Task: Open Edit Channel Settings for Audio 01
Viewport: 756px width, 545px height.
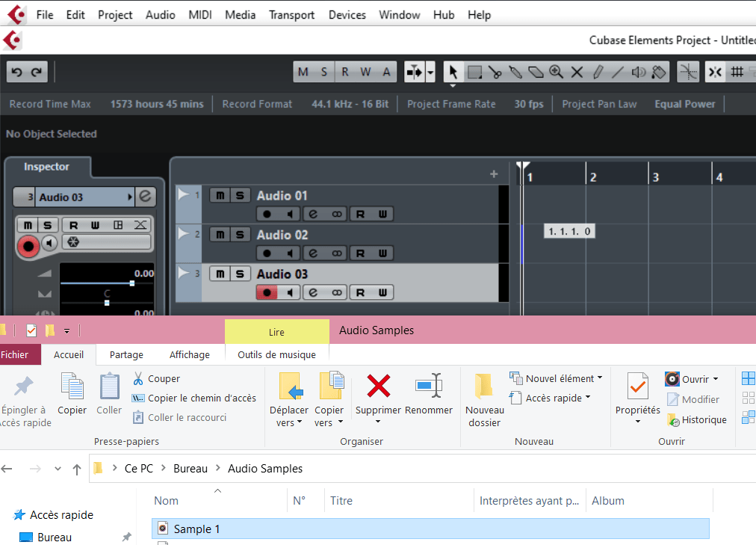Action: (x=312, y=213)
